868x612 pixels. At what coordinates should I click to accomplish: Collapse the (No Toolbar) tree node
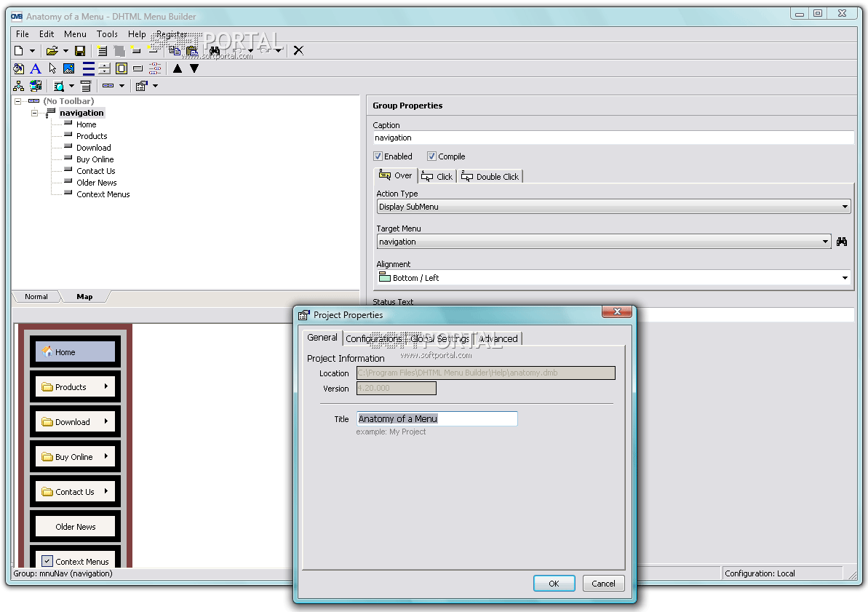click(17, 101)
